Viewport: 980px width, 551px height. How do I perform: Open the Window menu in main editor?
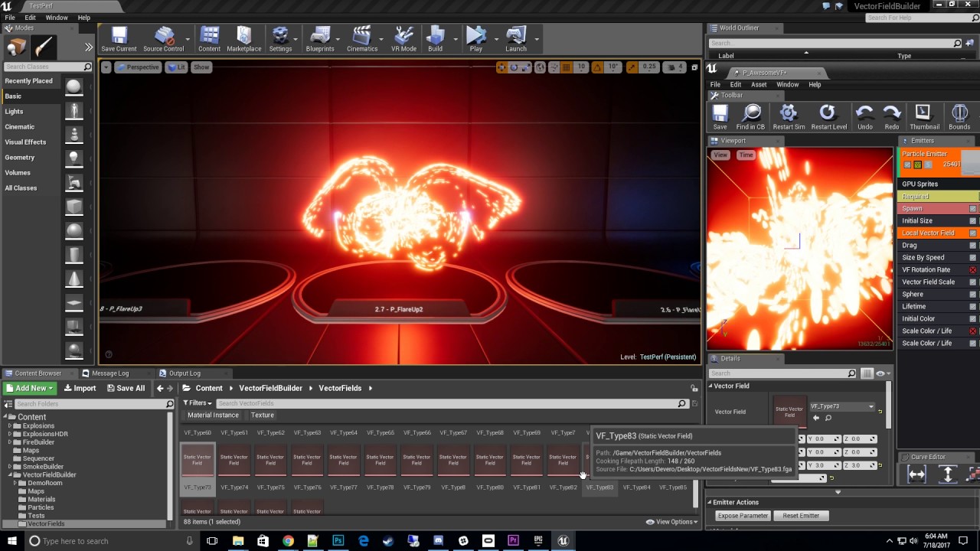[57, 18]
